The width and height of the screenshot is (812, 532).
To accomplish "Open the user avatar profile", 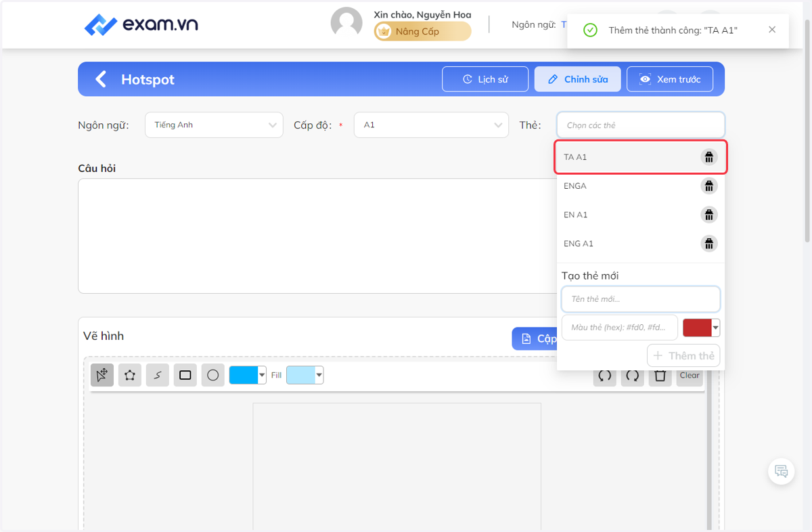I will coord(346,23).
